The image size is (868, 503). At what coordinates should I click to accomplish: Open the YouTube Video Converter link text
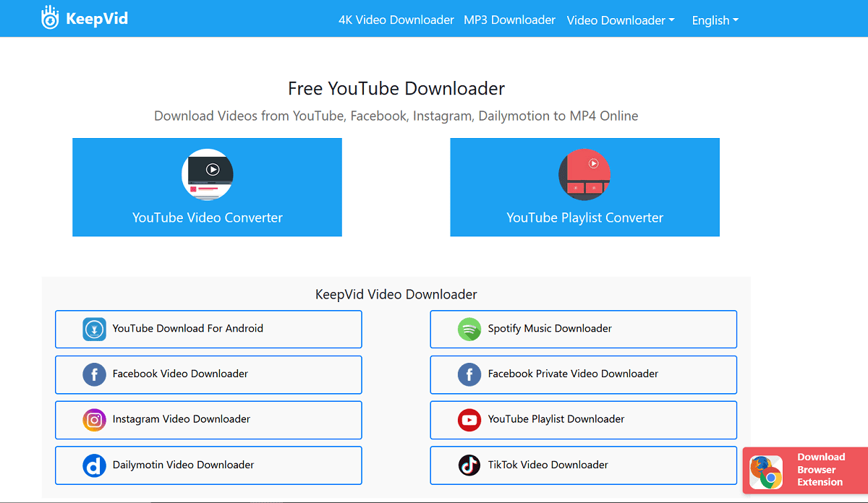click(207, 218)
